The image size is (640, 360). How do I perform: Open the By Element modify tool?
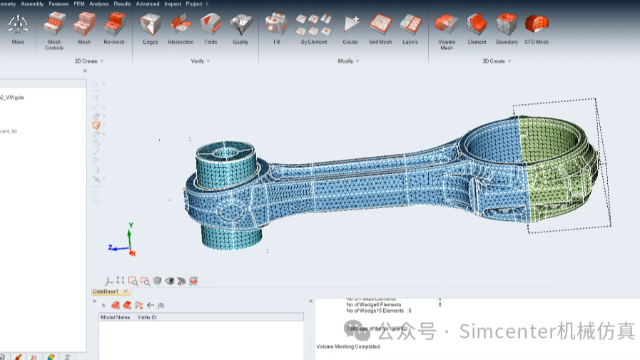coord(313,29)
